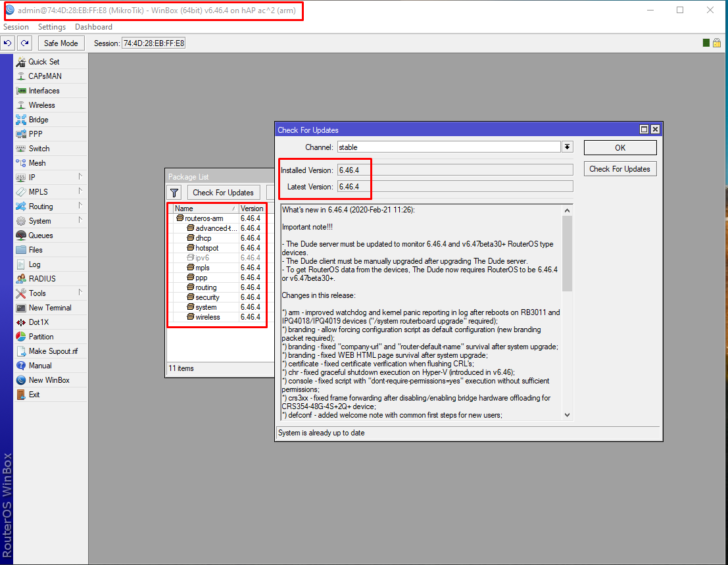Click the changelog scrollbar thumb
This screenshot has height=565, width=728.
567,253
